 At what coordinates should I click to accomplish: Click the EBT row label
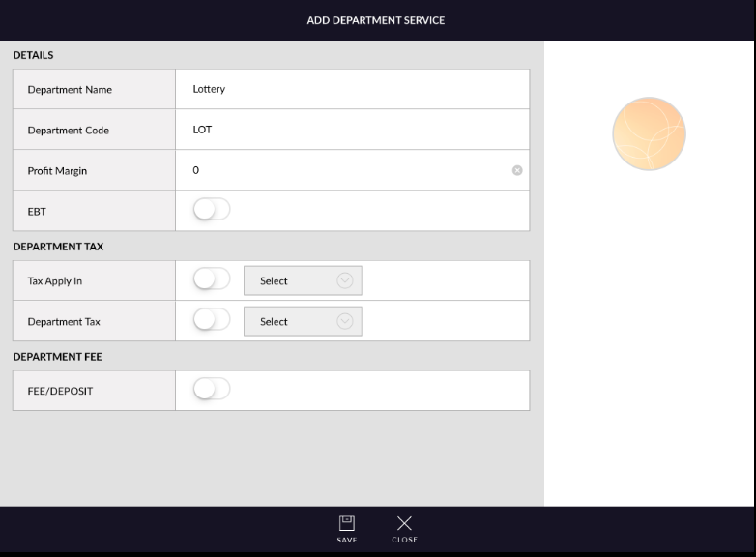click(x=36, y=211)
